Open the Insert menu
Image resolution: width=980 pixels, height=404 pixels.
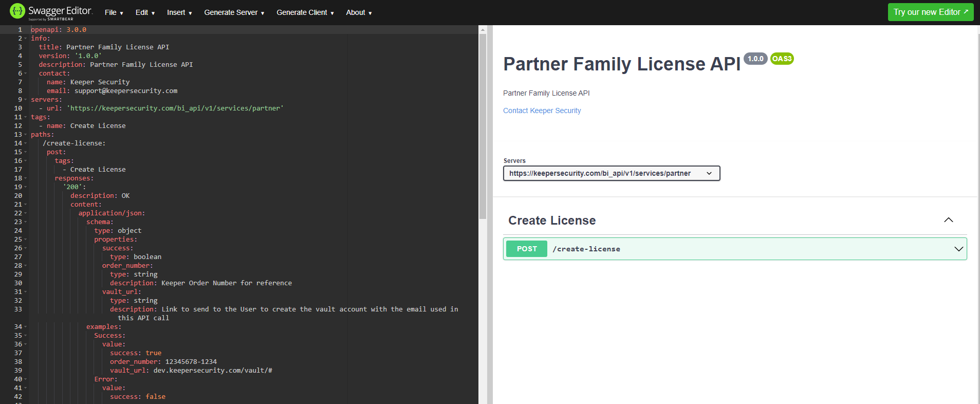point(179,12)
